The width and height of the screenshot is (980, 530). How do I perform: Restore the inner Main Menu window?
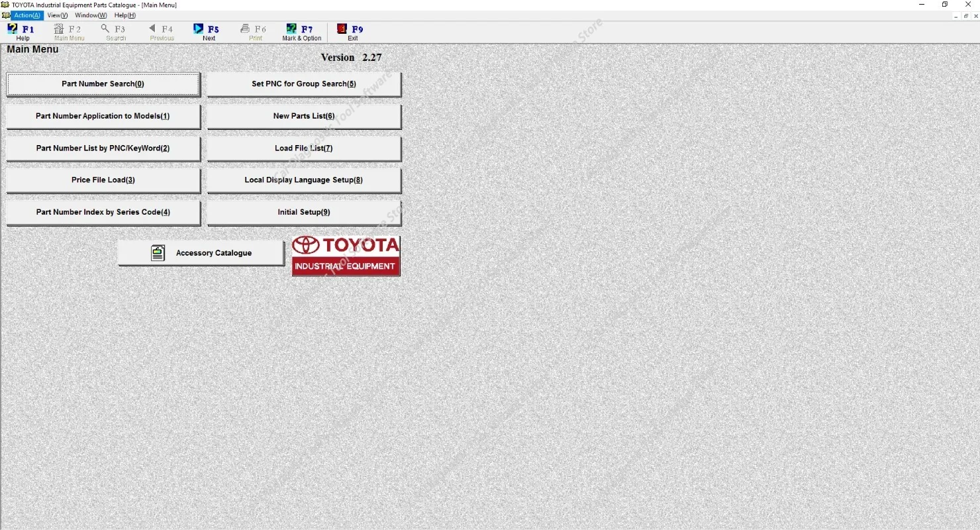966,15
